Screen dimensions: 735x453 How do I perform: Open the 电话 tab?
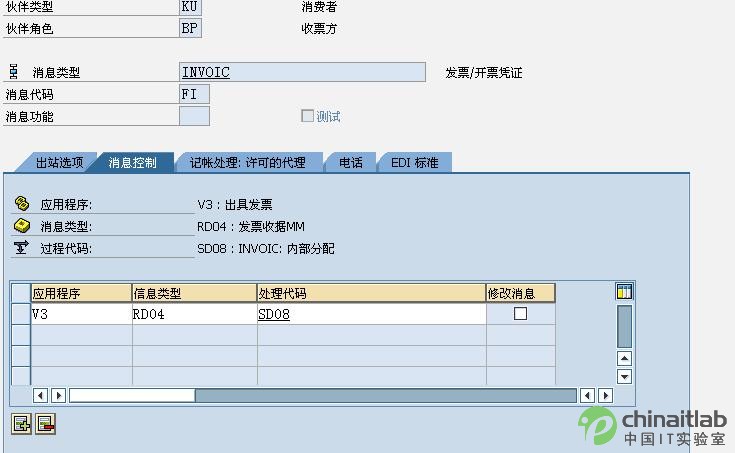[x=351, y=163]
